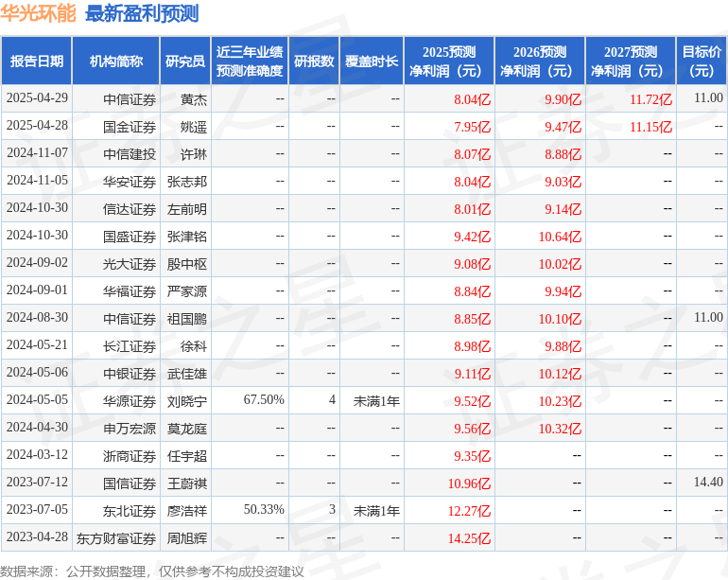This screenshot has height=580, width=728.
Task: Click institution 中银证券
Action: pos(130,374)
